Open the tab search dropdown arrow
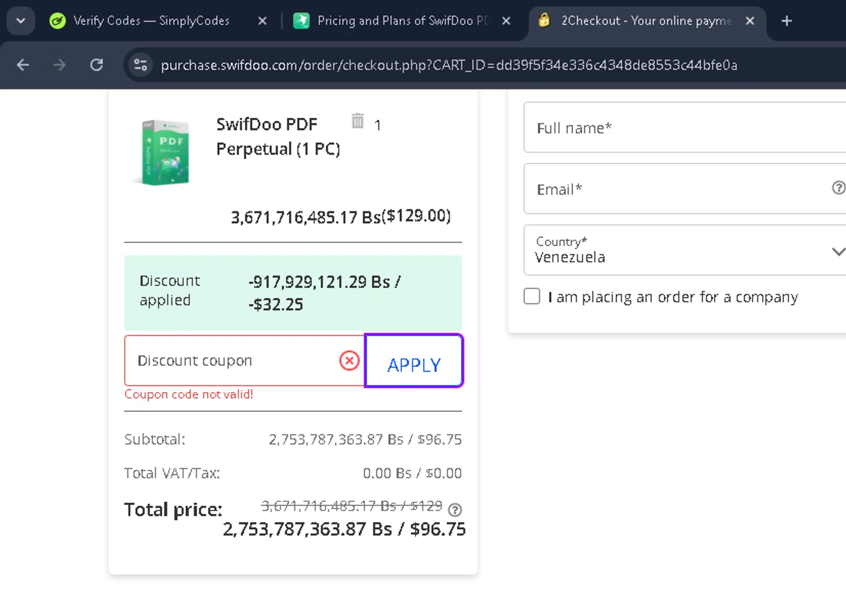846x616 pixels. pyautogui.click(x=21, y=21)
